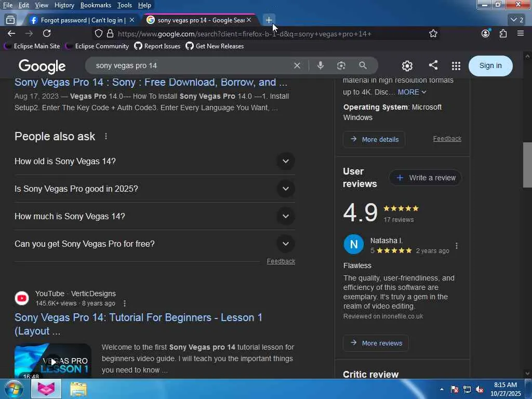This screenshot has height=399, width=532.
Task: Open Tutorial For Beginners Lesson 1 link
Action: coord(138,324)
